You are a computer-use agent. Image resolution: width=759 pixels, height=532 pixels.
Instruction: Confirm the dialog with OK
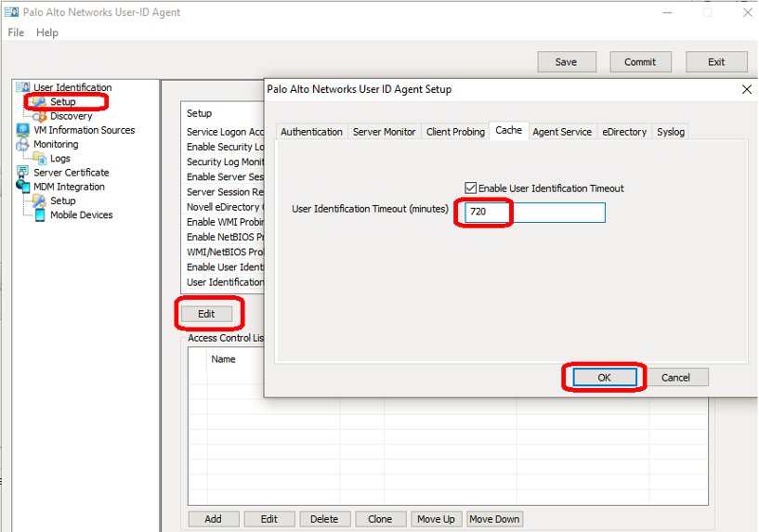point(604,377)
